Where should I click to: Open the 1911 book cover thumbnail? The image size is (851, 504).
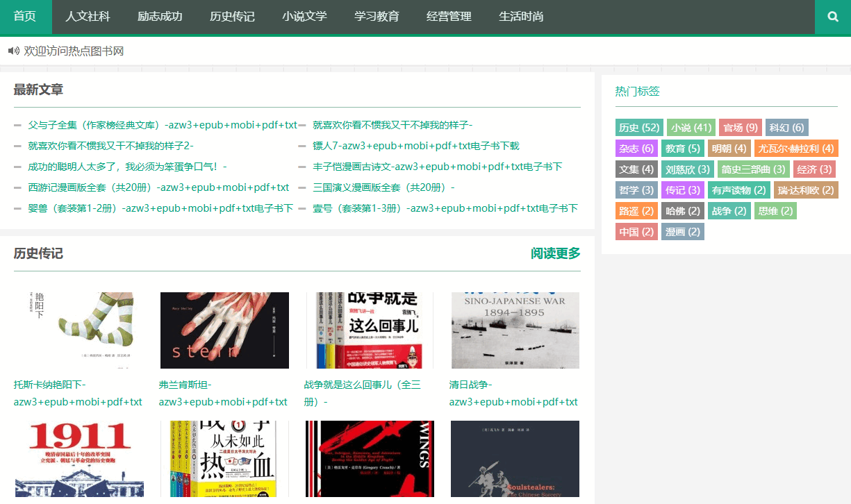coord(79,458)
